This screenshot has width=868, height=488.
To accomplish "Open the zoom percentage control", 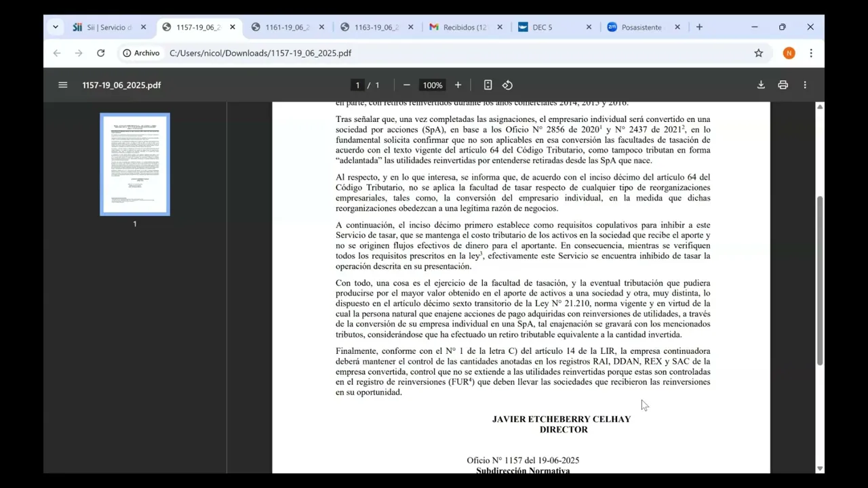I will (x=433, y=85).
